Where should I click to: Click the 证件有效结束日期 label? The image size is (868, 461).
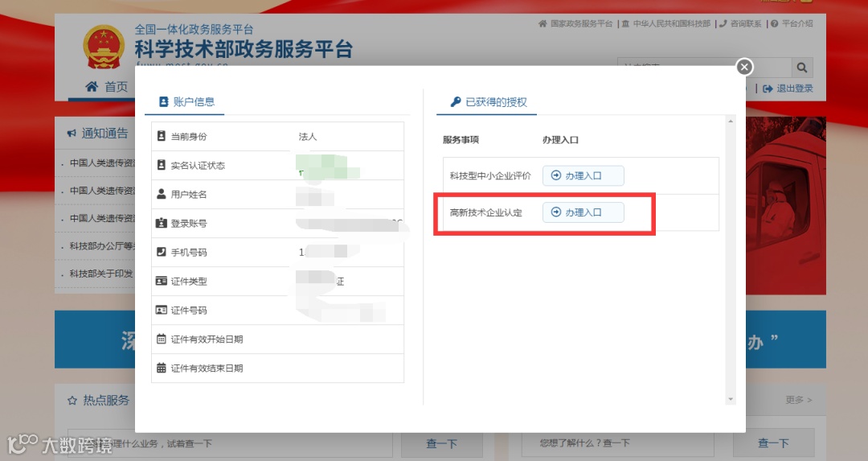[x=207, y=368]
